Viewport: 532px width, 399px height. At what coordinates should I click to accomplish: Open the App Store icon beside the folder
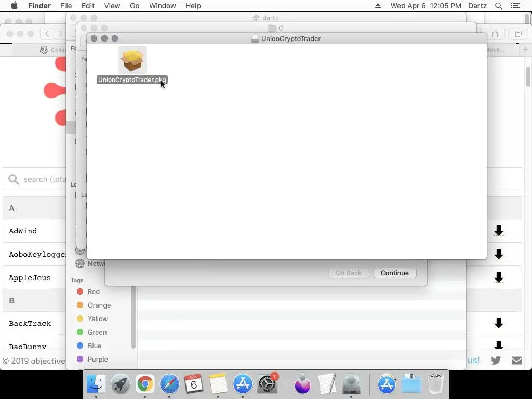[387, 384]
